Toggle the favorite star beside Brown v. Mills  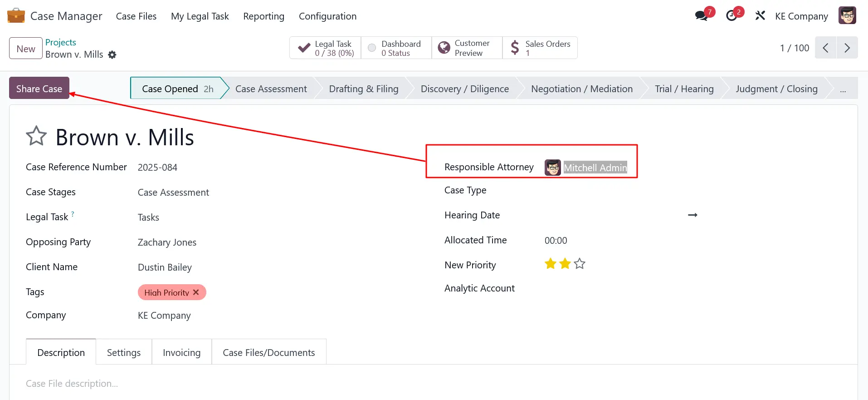[36, 136]
